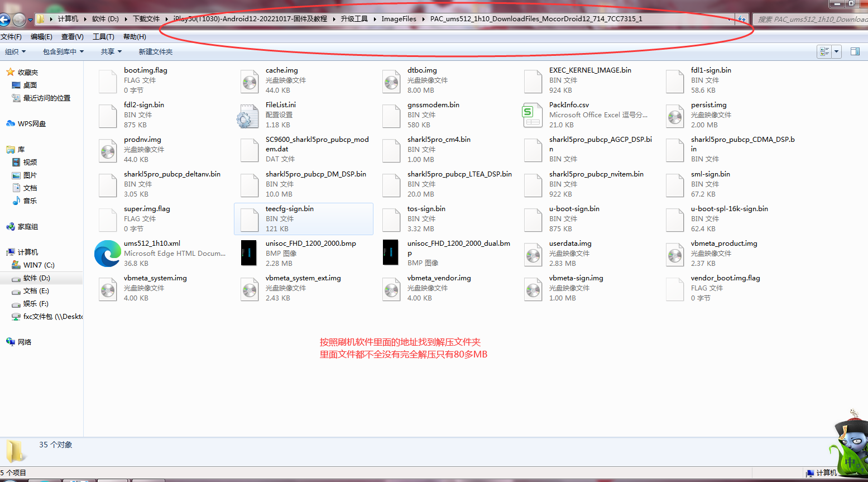This screenshot has height=482, width=868.
Task: Click the unisoc_FHD_1200_2000.bmp thumbnail
Action: point(249,253)
